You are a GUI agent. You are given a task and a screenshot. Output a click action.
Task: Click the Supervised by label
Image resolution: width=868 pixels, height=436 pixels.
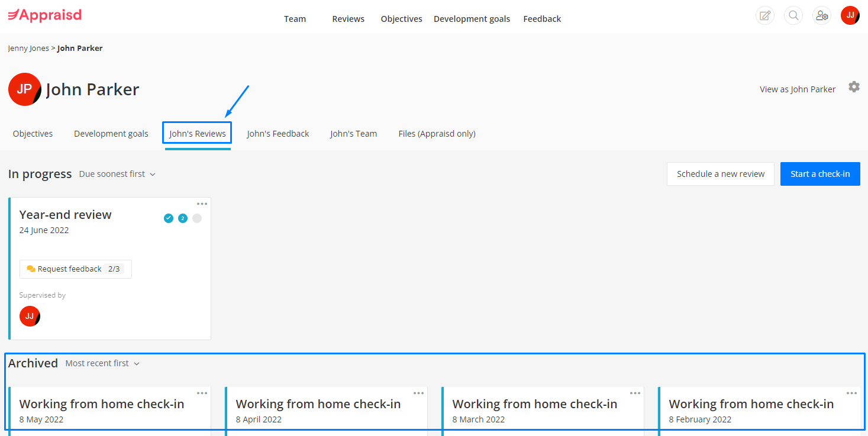point(43,295)
